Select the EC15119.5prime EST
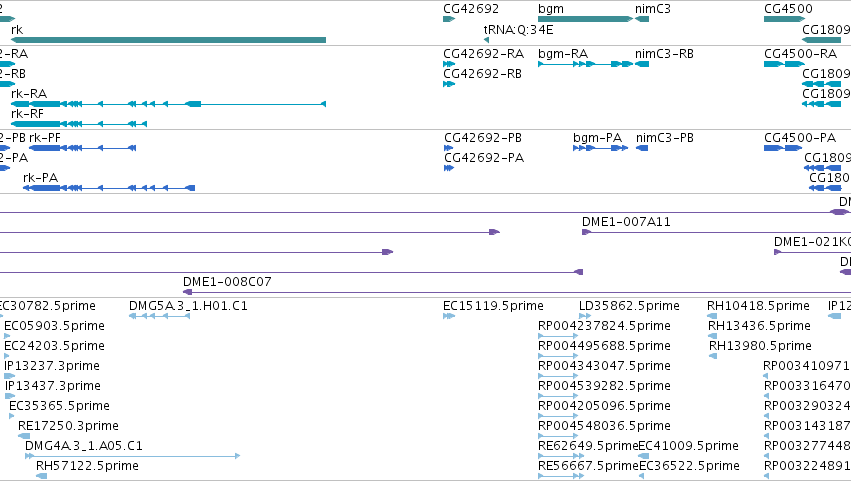This screenshot has width=851, height=481. coord(449,316)
